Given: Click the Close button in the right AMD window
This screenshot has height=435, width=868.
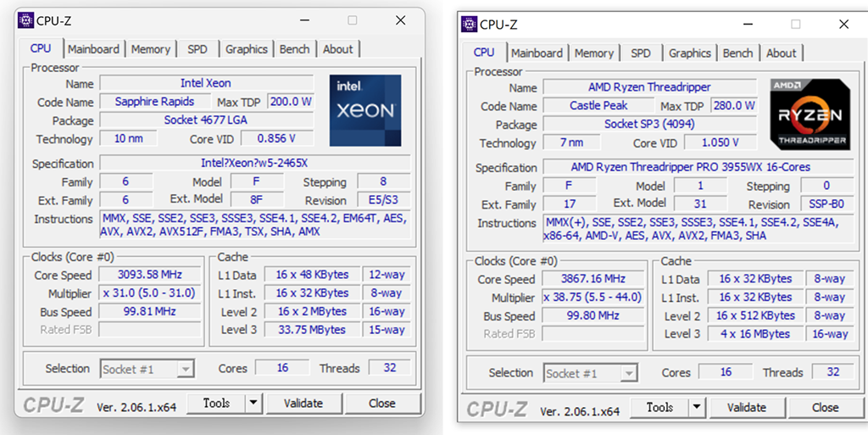Looking at the screenshot, I should click(826, 408).
